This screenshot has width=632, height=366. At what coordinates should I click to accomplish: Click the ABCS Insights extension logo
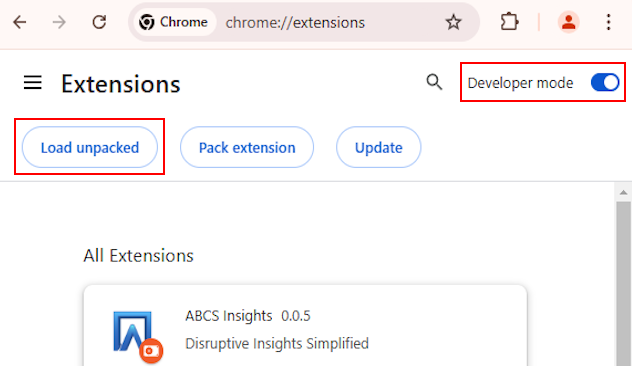[137, 336]
